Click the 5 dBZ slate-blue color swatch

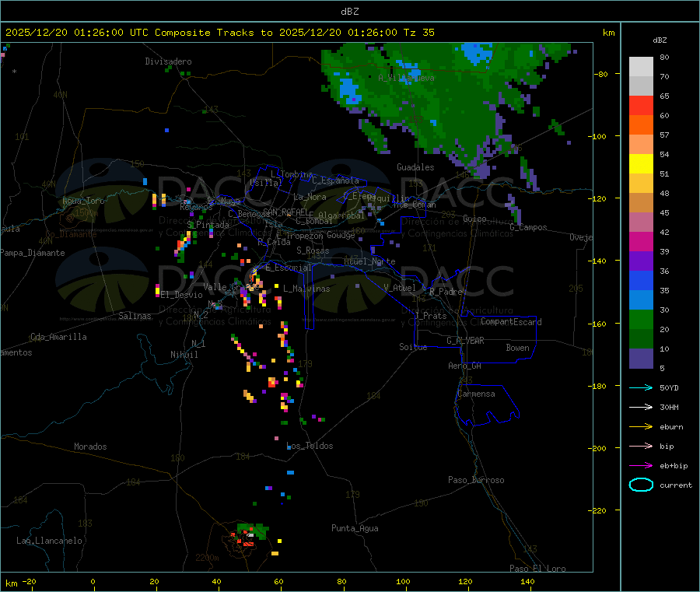coord(641,358)
